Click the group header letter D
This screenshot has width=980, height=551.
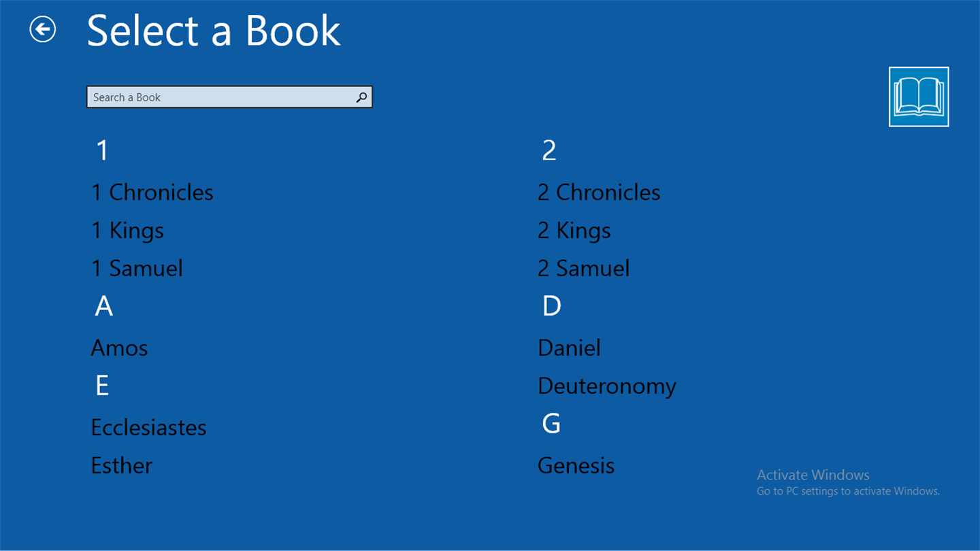tap(551, 307)
